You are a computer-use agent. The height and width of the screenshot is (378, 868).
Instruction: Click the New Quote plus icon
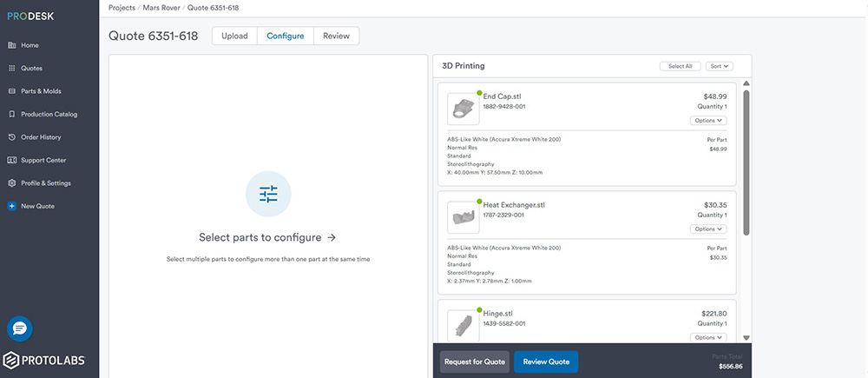[11, 206]
